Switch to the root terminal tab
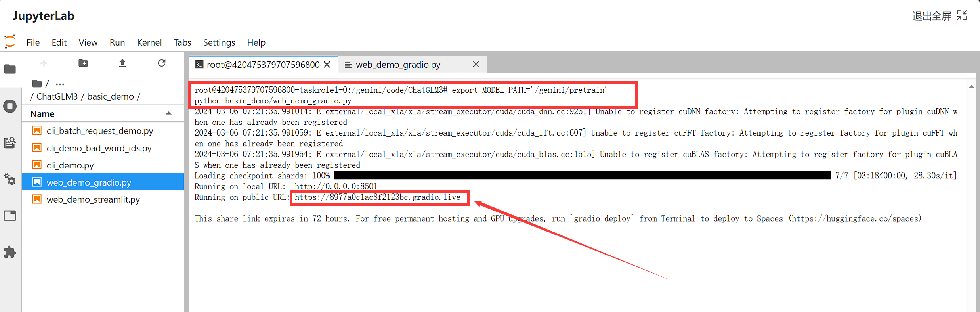This screenshot has width=980, height=312. tap(264, 65)
